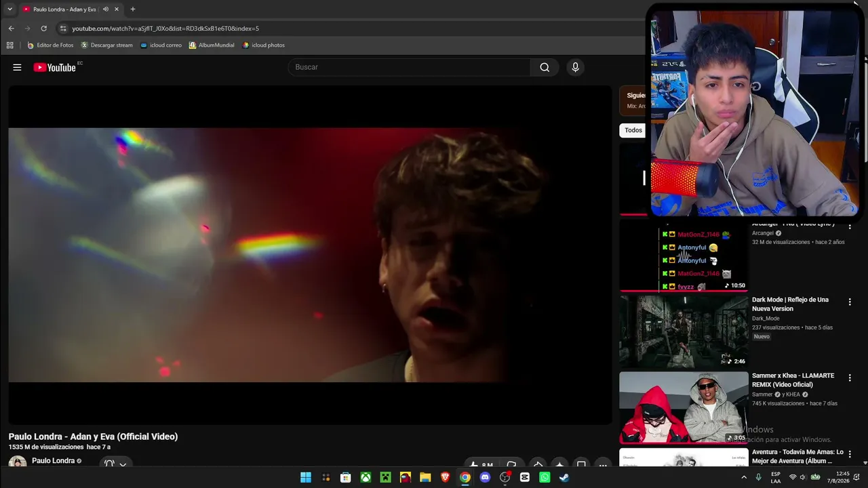
Task: Open the icloud photos bookmark
Action: point(264,45)
